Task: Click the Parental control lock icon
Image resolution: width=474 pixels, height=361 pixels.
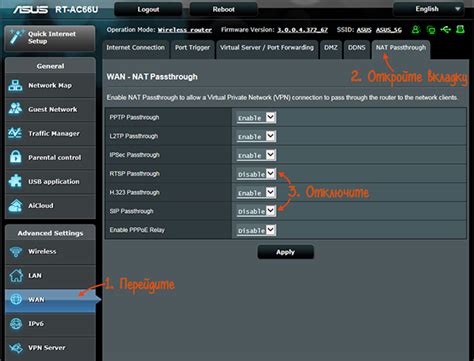Action: [x=15, y=157]
